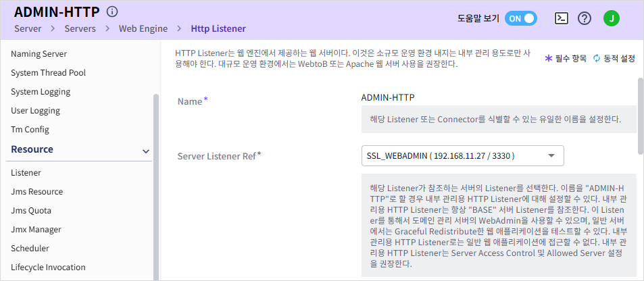Click the main content vertical scrollbar

641,115
